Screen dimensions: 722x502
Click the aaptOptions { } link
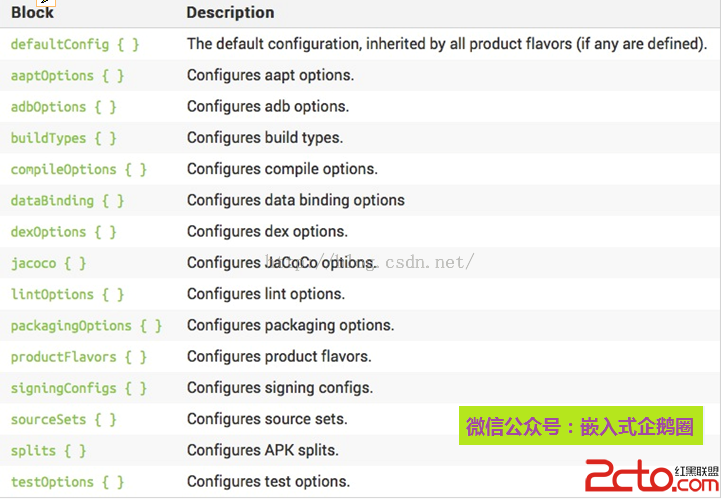[x=67, y=76]
